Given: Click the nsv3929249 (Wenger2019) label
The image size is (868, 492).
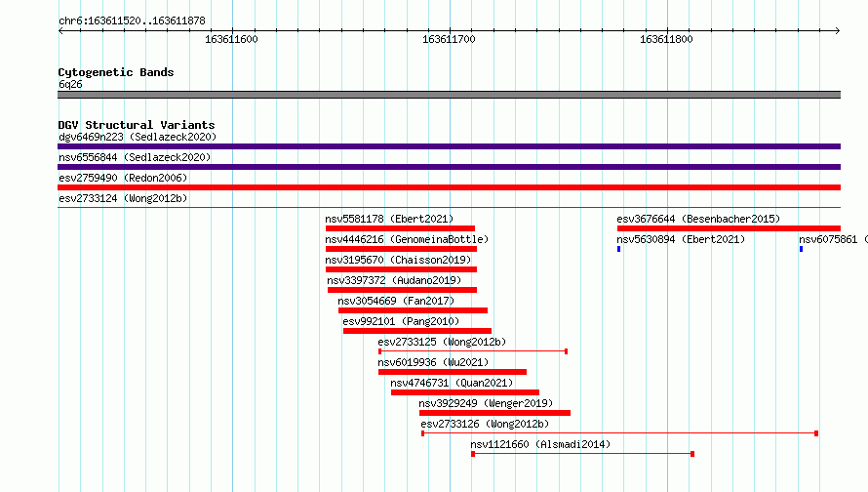Looking at the screenshot, I should (486, 403).
